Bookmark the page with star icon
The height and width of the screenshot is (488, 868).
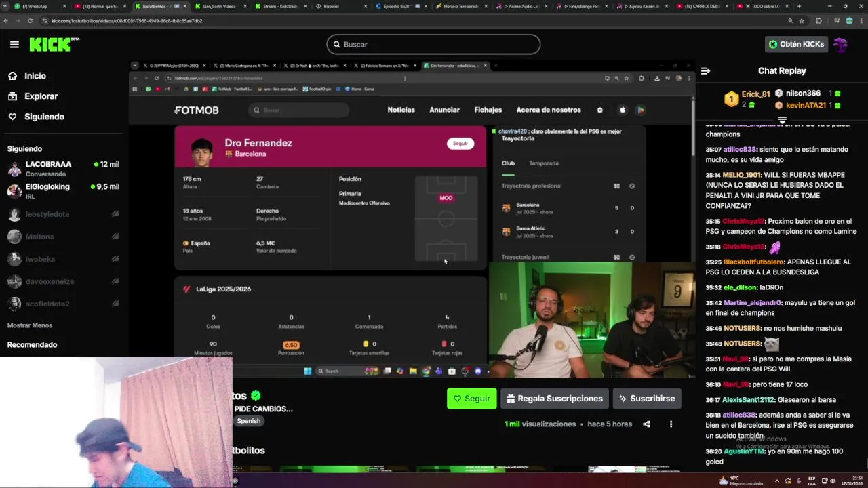coord(802,21)
